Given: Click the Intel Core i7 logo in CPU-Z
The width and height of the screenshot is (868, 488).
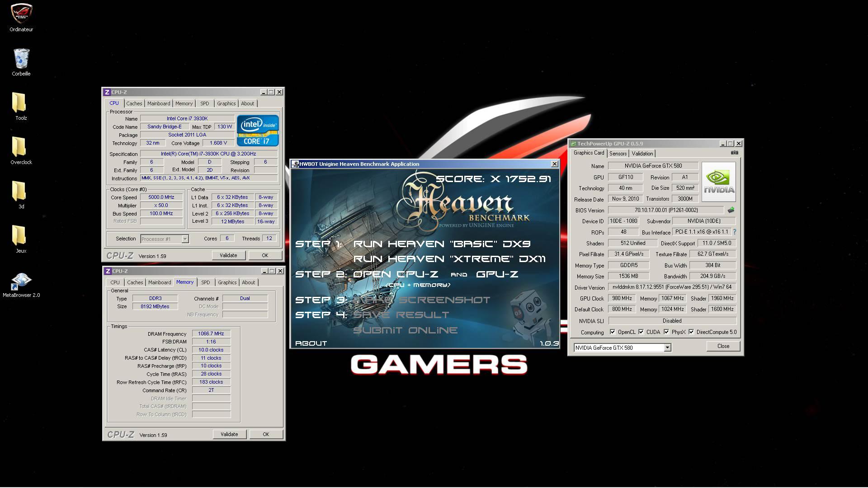Looking at the screenshot, I should coord(258,131).
